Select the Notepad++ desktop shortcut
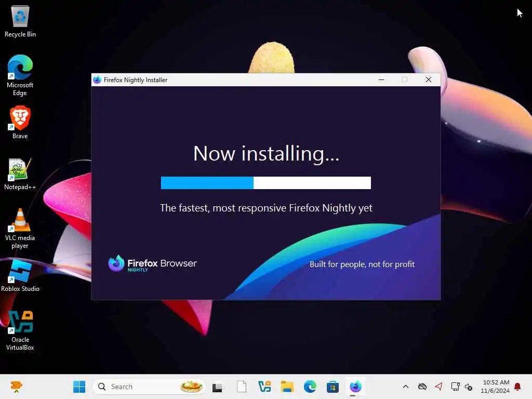Viewport: 532px width, 399px height. coord(20,174)
